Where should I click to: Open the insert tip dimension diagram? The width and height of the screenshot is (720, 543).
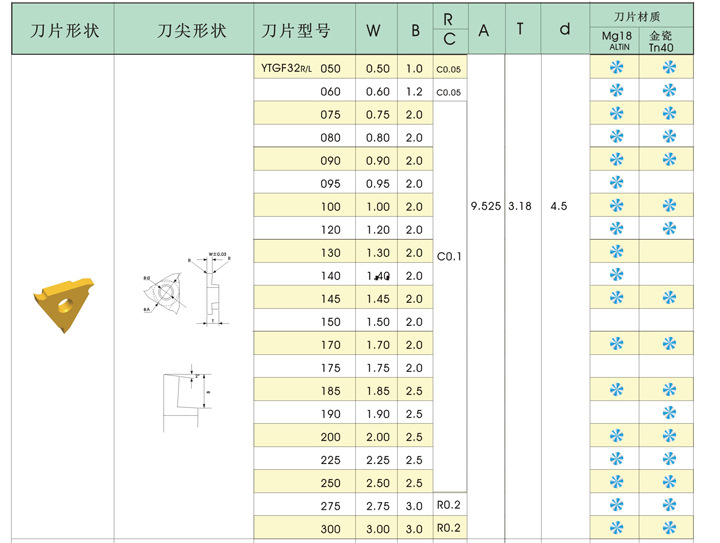click(187, 288)
